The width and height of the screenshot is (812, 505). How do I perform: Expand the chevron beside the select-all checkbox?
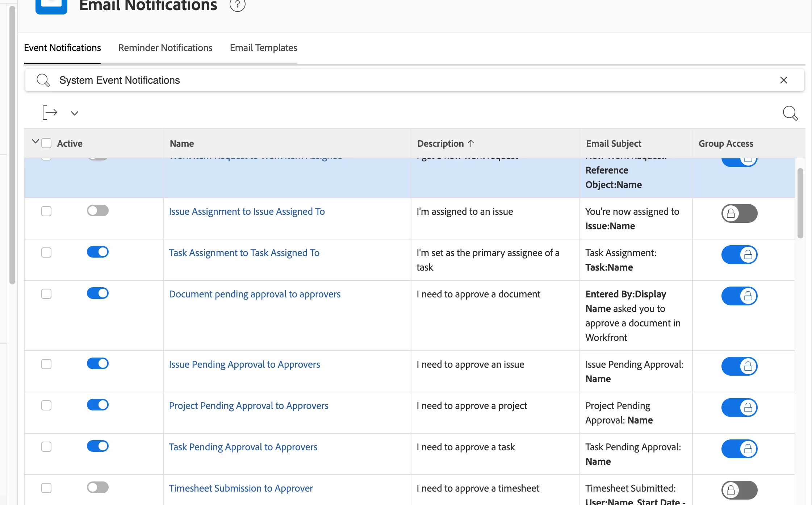tap(35, 142)
